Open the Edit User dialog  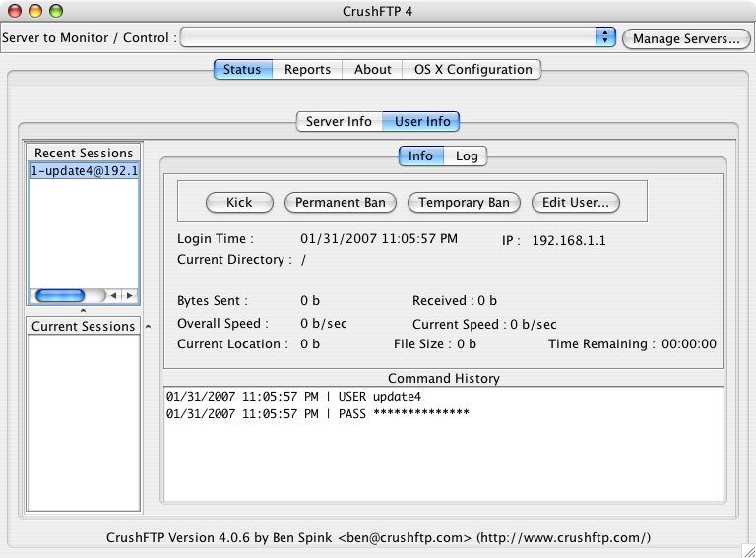click(x=576, y=202)
